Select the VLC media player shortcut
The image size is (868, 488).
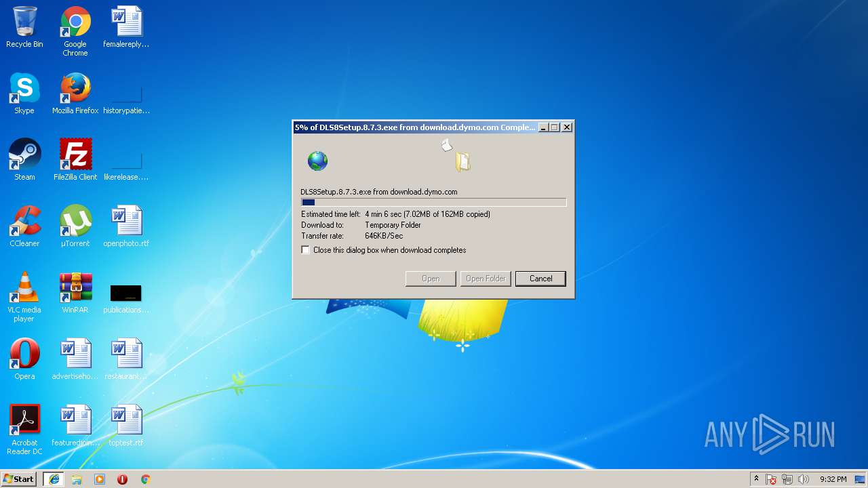click(24, 297)
